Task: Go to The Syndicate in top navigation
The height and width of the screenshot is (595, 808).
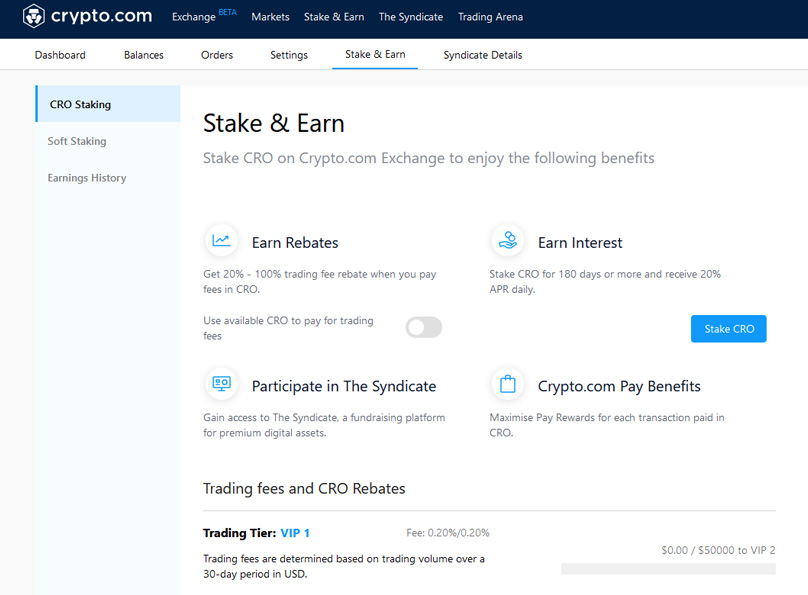Action: [411, 17]
